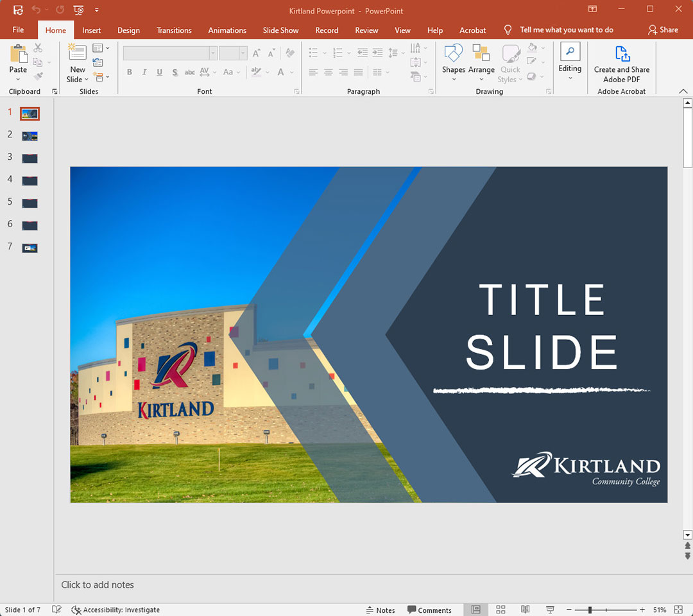Screen dimensions: 693x616
Task: Open the Arrange menu
Action: tap(481, 62)
